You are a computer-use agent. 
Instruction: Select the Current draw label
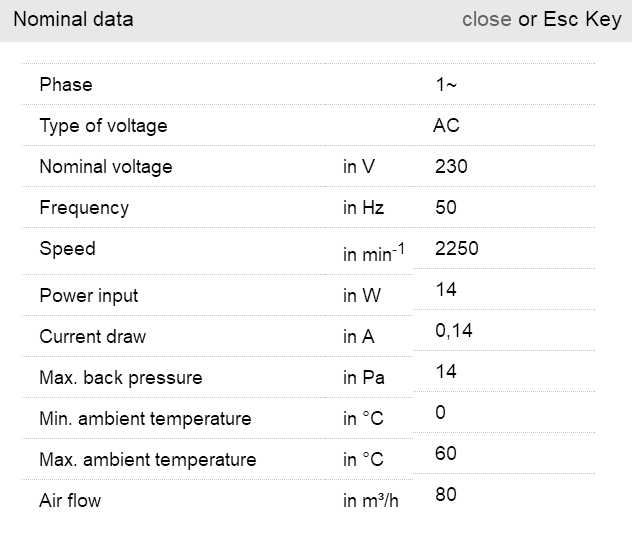[92, 337]
